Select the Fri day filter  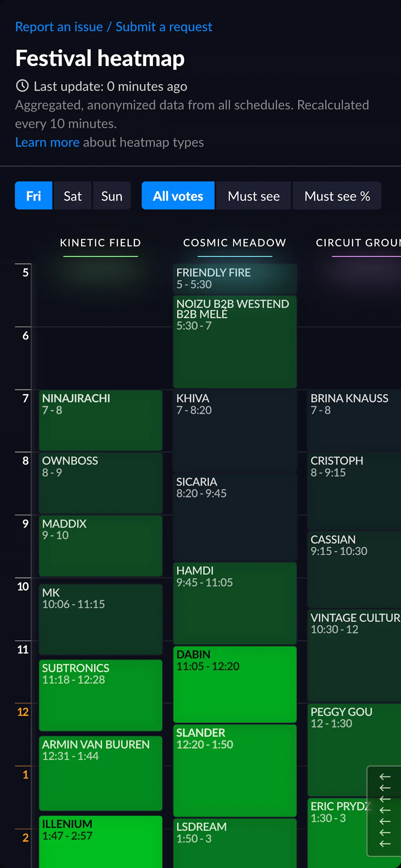(x=33, y=196)
